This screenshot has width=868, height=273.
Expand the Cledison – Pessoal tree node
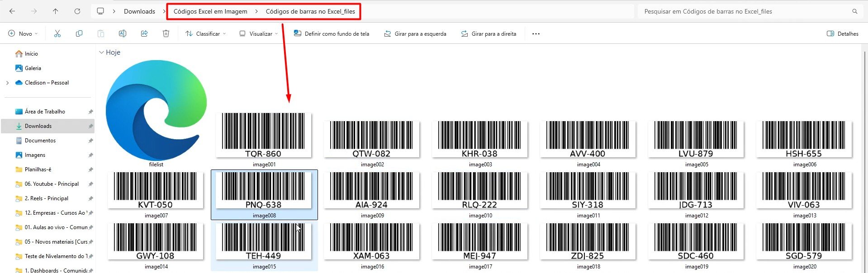[x=7, y=83]
